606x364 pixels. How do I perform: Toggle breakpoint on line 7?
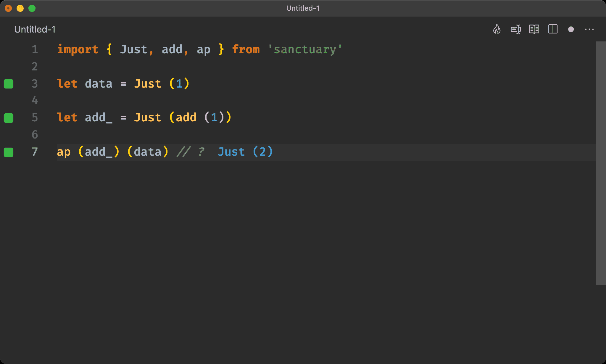(9, 152)
